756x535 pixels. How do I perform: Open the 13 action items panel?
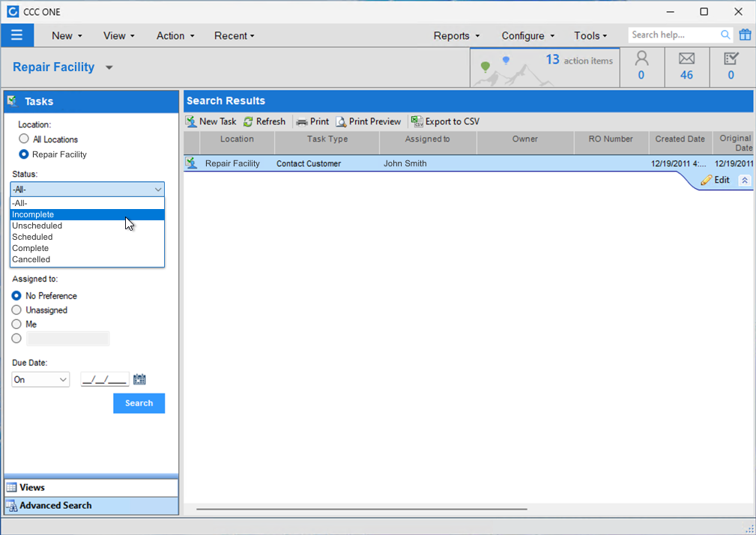[x=545, y=67]
